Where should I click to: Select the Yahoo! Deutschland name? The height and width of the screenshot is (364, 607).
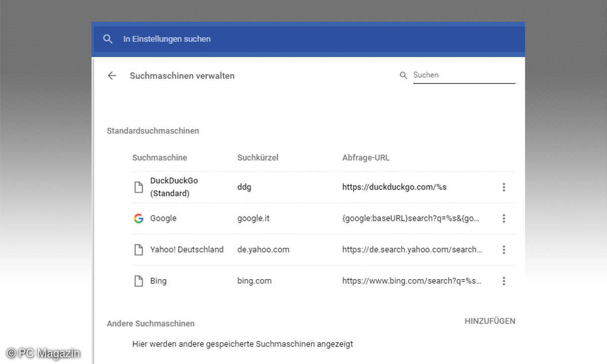tap(187, 250)
